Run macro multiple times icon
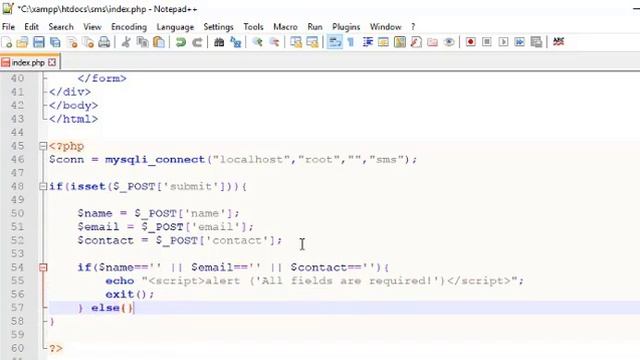The image size is (640, 360). 520,42
